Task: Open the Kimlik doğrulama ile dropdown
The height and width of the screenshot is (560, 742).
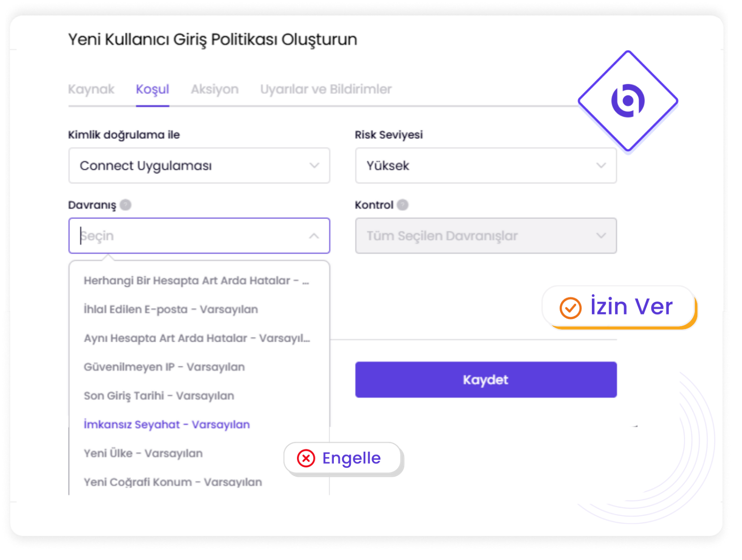Action: point(199,166)
